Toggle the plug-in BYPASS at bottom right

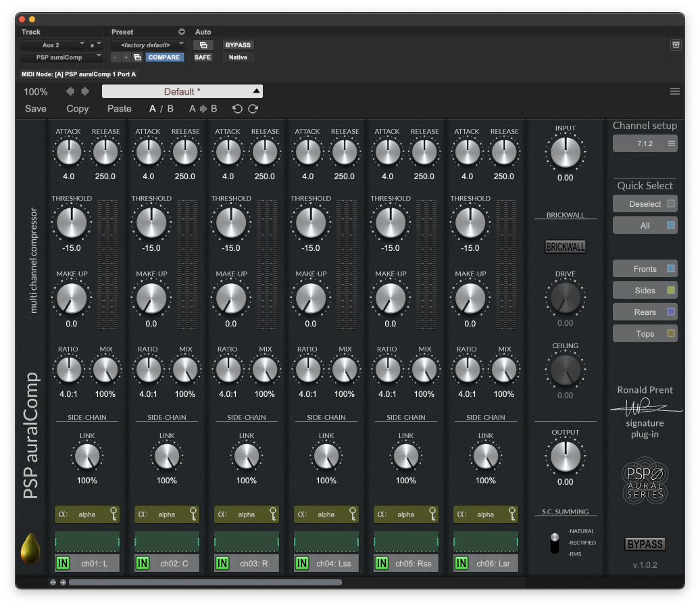pyautogui.click(x=645, y=544)
